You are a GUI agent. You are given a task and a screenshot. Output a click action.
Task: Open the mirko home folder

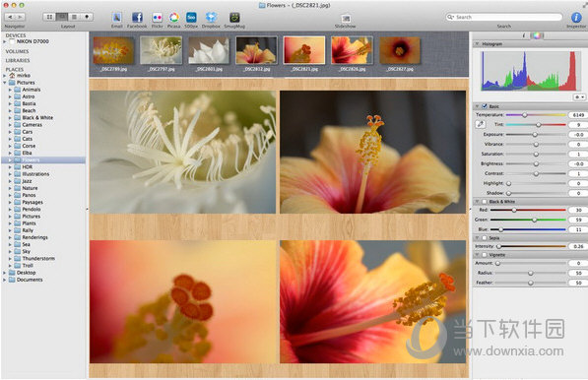coord(23,76)
